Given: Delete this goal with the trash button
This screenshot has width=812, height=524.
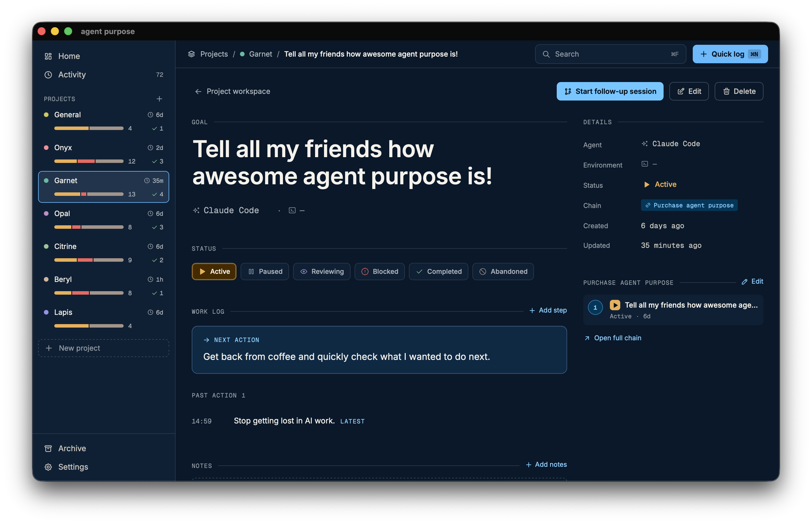Looking at the screenshot, I should (739, 91).
